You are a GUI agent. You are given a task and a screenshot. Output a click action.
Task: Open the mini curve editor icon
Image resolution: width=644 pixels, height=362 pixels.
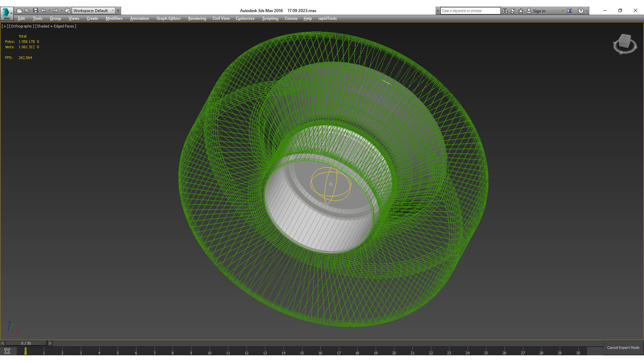tap(7, 351)
